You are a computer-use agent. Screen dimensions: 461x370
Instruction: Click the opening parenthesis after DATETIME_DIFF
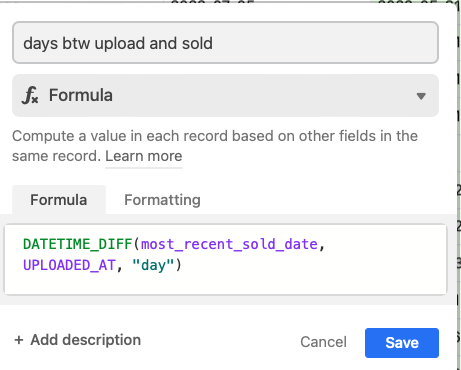pos(137,244)
